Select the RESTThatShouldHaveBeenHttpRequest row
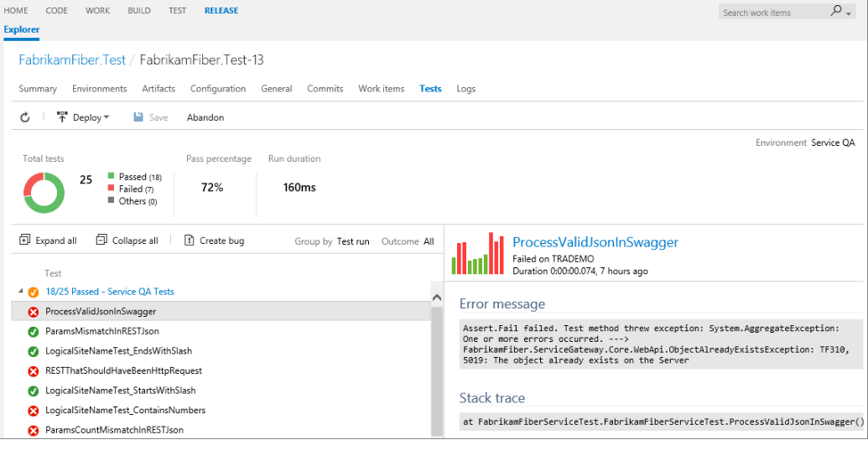Screen dimensions: 868x471 coord(221,370)
